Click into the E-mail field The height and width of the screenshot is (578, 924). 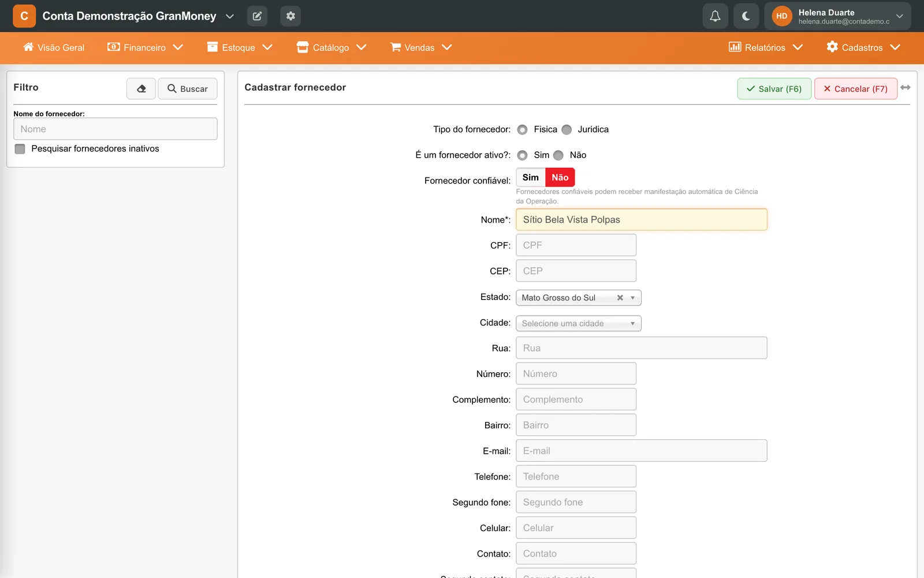[x=642, y=451]
